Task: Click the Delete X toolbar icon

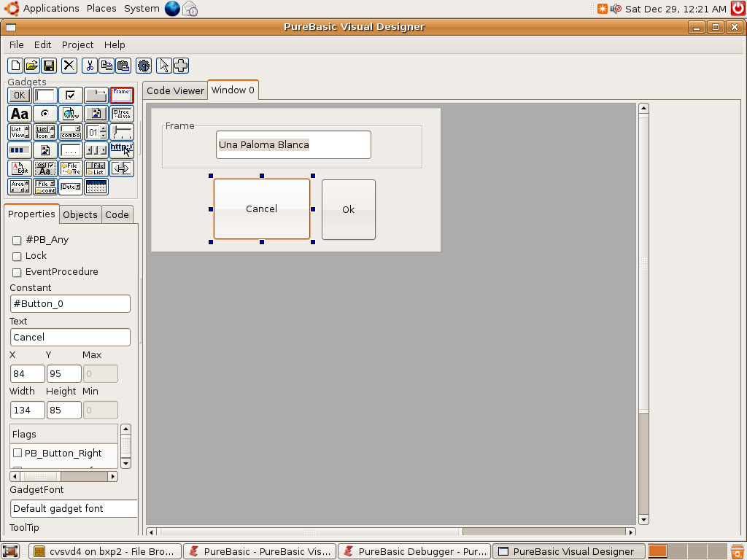Action: [x=69, y=66]
